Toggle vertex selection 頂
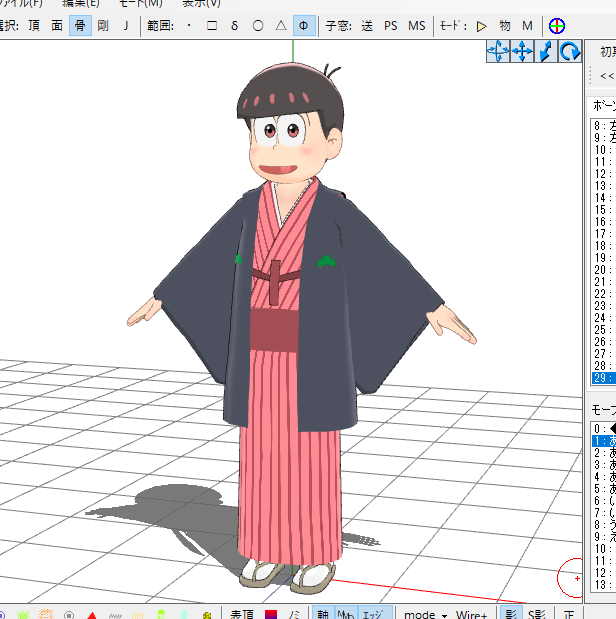Screen dimensions: 616x619 point(34,26)
